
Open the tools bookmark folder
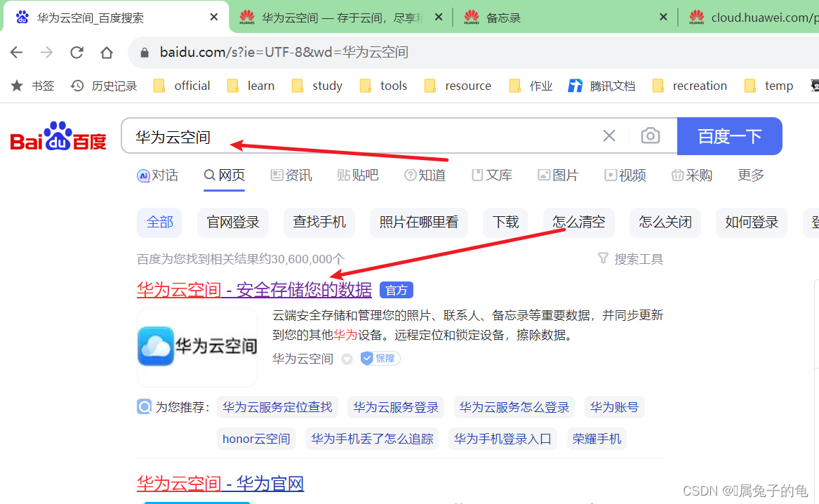(383, 86)
